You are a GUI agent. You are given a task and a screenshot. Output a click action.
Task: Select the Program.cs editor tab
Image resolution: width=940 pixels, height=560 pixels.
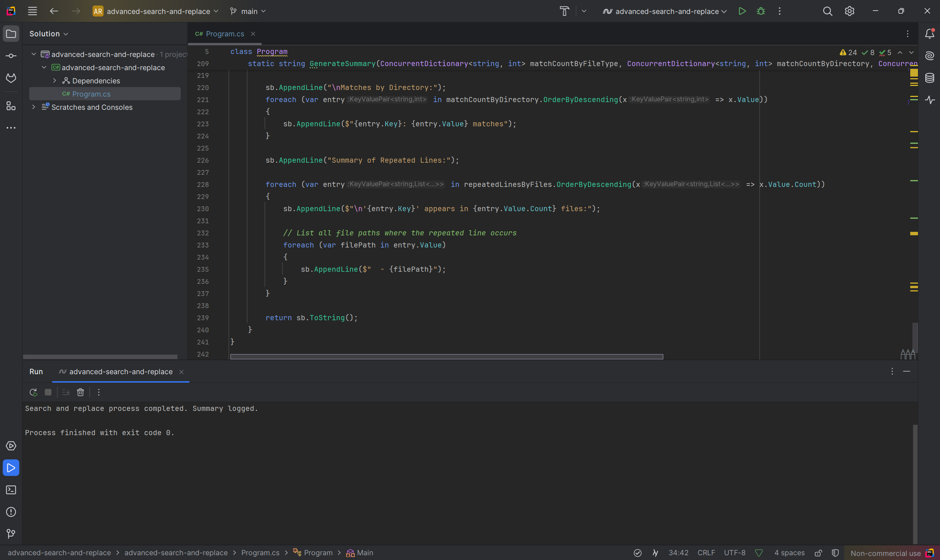[x=224, y=34]
